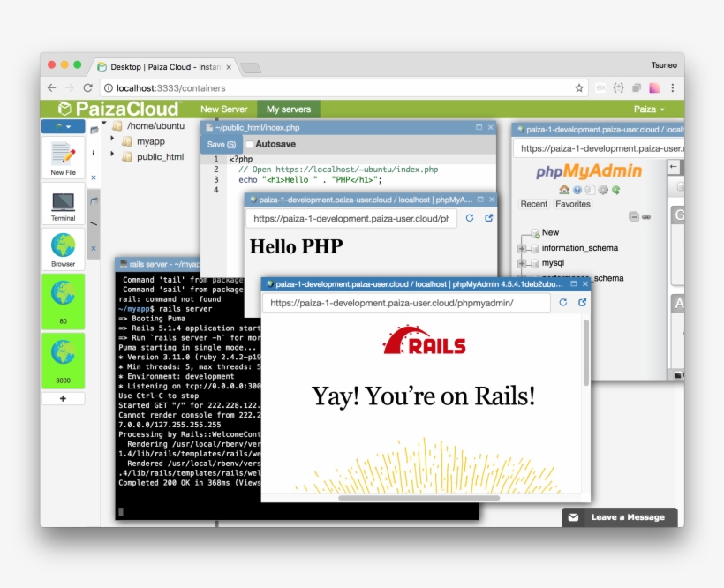Select the public_html folder name
The height and width of the screenshot is (588, 724).
(x=160, y=157)
